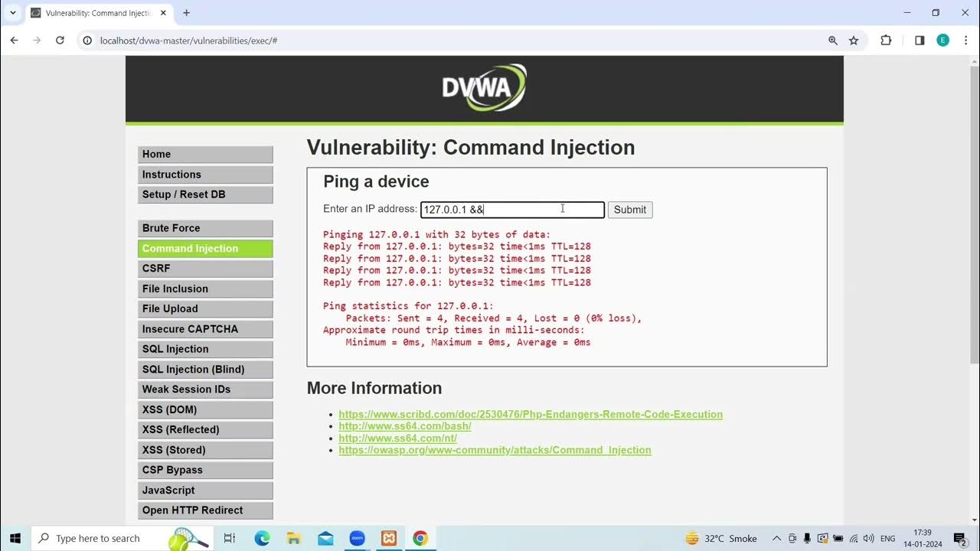Open XAMPP from taskbar
The image size is (980, 551).
388,538
